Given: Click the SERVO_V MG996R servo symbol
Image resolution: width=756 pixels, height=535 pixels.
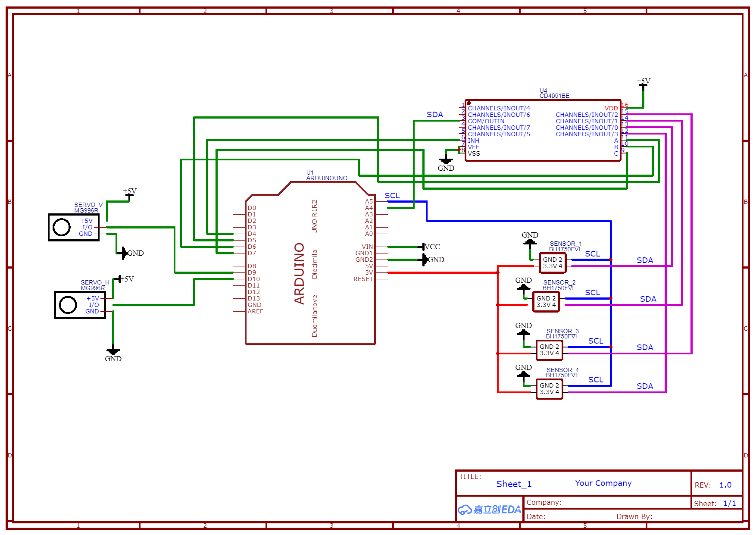Looking at the screenshot, I should 72,227.
